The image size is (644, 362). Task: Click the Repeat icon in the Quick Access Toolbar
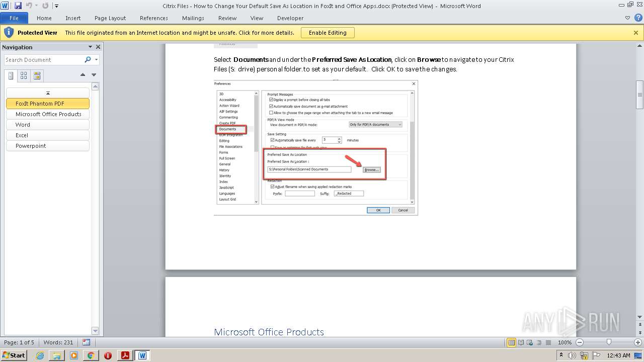pyautogui.click(x=45, y=6)
